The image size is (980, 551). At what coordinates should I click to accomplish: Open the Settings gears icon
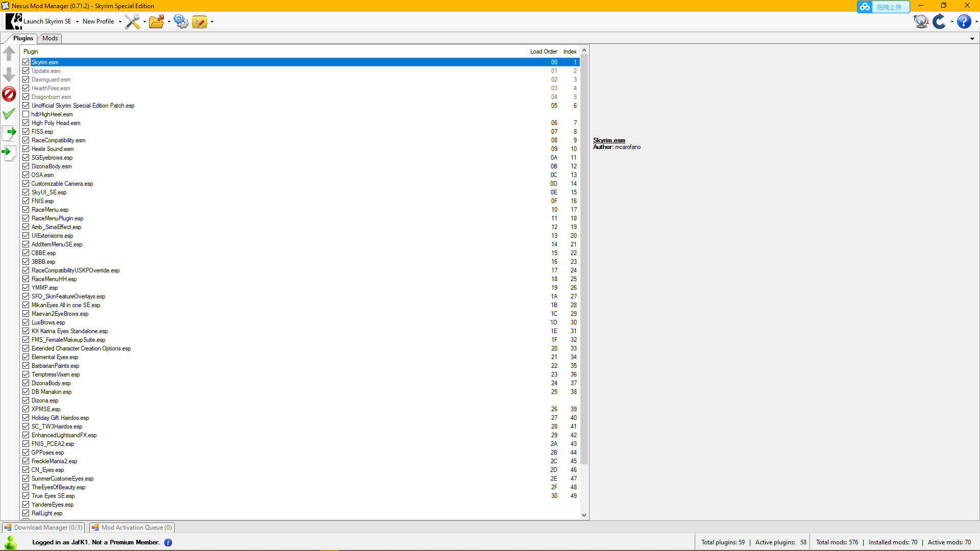[181, 21]
